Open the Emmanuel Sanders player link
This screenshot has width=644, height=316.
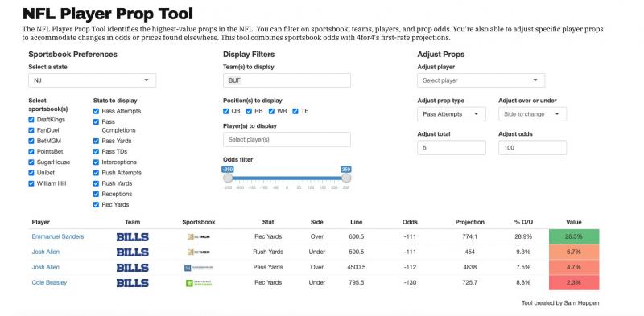click(58, 236)
